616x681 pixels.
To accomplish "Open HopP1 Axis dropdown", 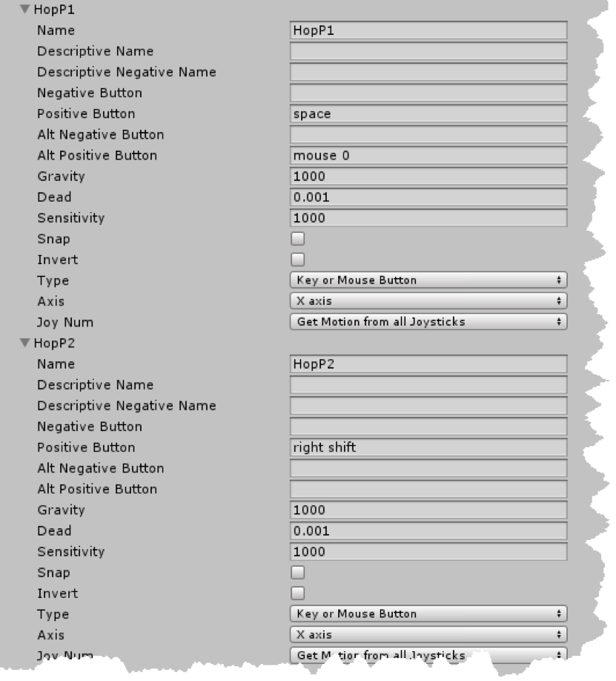I will (428, 301).
